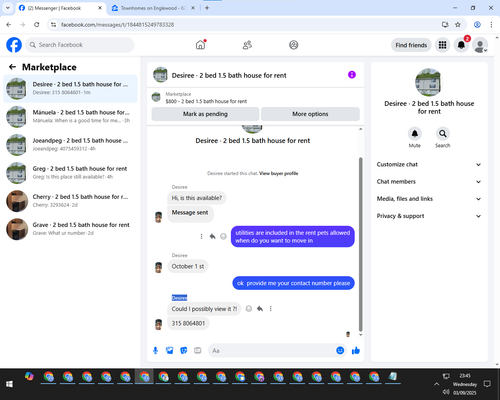Open the Chrome tab search dropdown
500x400 pixels.
7,8
